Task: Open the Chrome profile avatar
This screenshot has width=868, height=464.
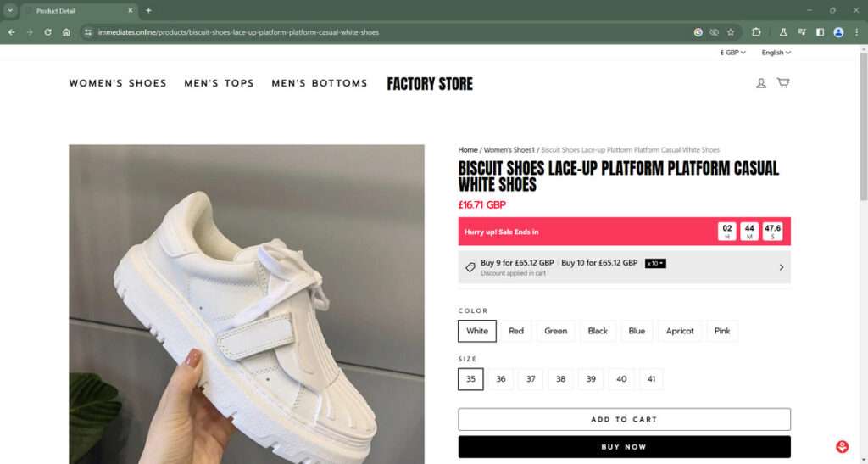Action: (x=838, y=32)
